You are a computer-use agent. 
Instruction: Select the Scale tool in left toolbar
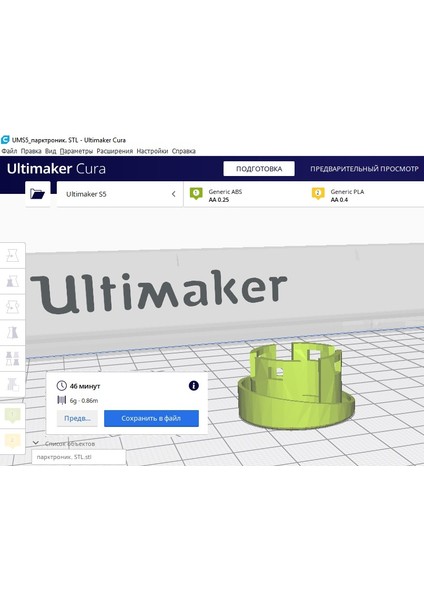coord(13,281)
